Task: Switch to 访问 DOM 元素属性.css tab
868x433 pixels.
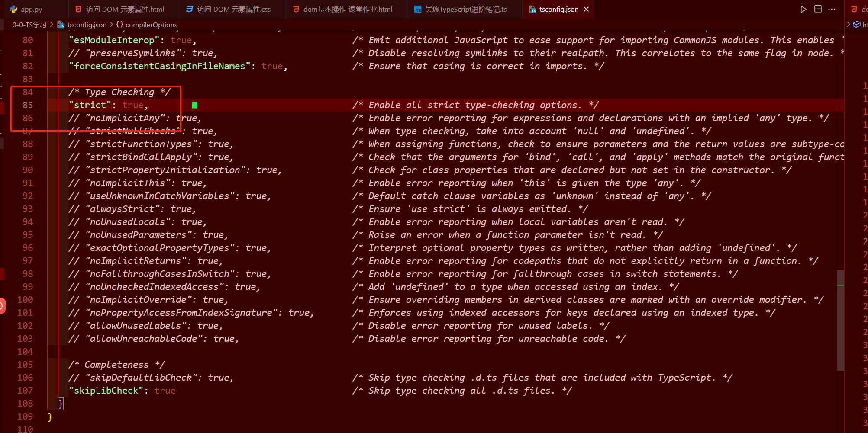Action: [234, 9]
